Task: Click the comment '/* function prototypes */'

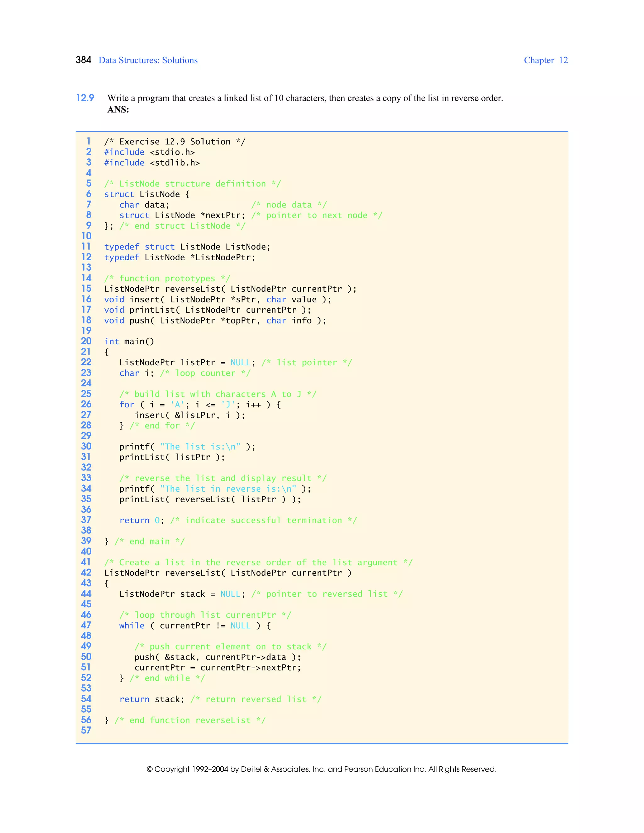Action: pyautogui.click(x=167, y=279)
